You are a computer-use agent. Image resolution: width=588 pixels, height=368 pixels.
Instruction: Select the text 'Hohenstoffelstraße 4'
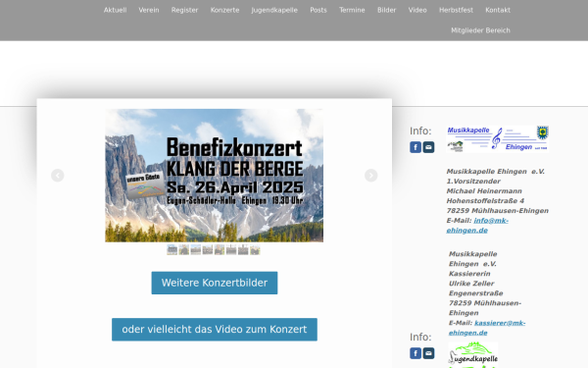click(485, 201)
